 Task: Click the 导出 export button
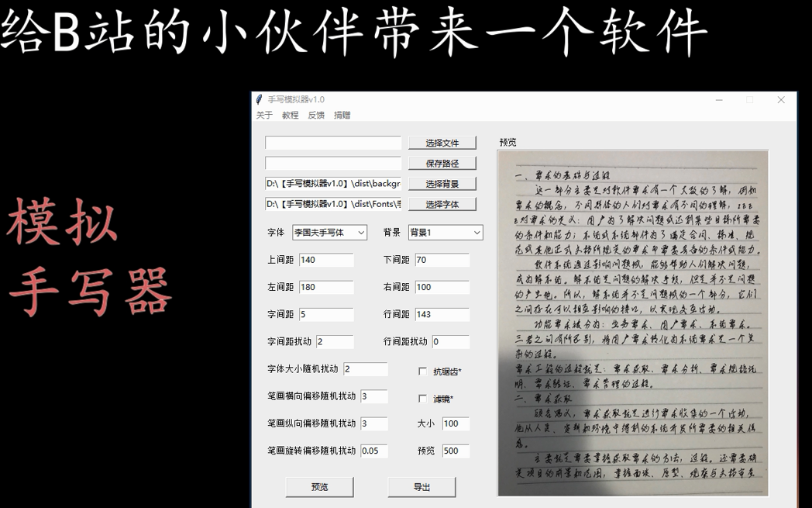point(421,487)
